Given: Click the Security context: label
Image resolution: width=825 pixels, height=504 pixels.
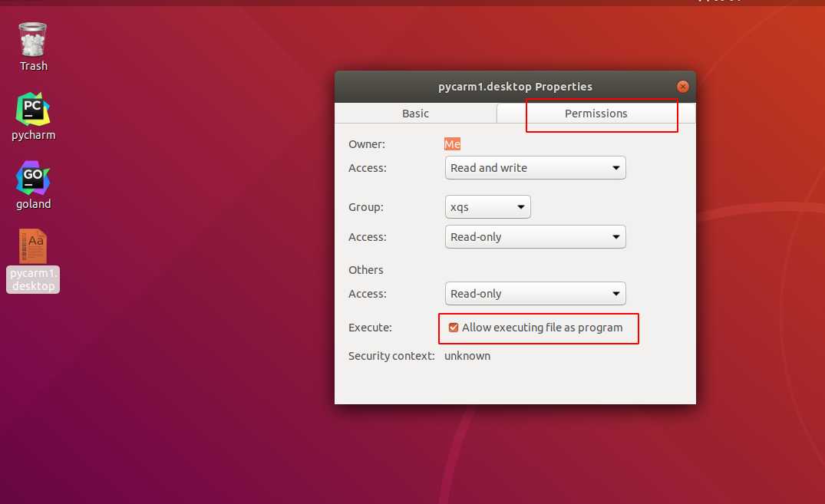Looking at the screenshot, I should (x=391, y=356).
